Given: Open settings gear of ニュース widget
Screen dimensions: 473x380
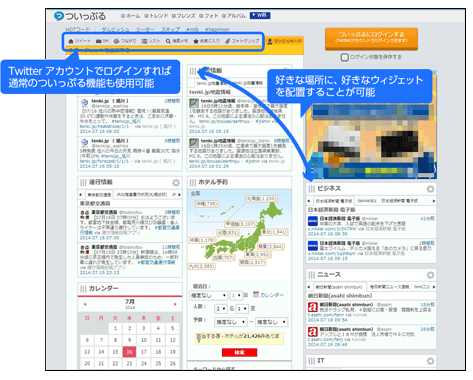Looking at the screenshot, I should 430,275.
